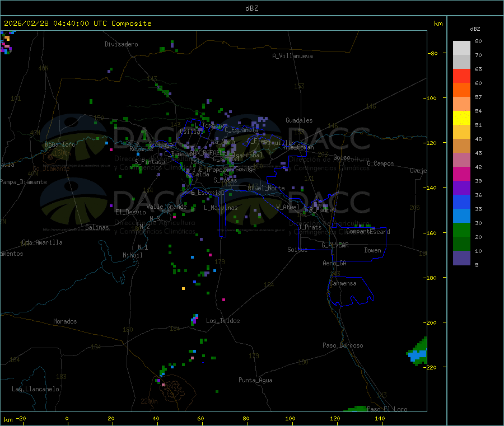The width and height of the screenshot is (504, 426).
Task: Select the Guico location label
Action: click(342, 157)
